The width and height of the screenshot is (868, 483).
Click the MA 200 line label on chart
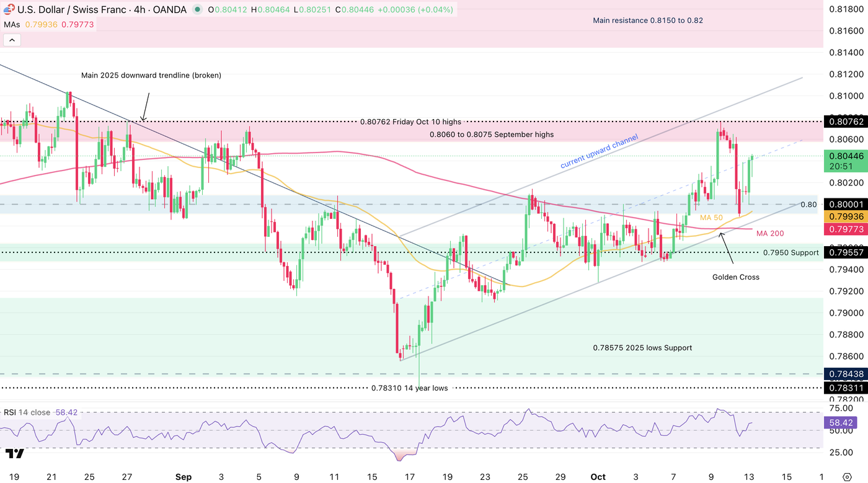pyautogui.click(x=770, y=234)
